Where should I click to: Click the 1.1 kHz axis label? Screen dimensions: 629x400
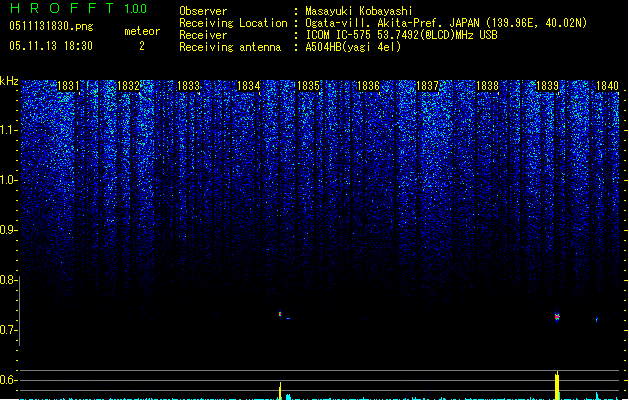tap(8, 130)
